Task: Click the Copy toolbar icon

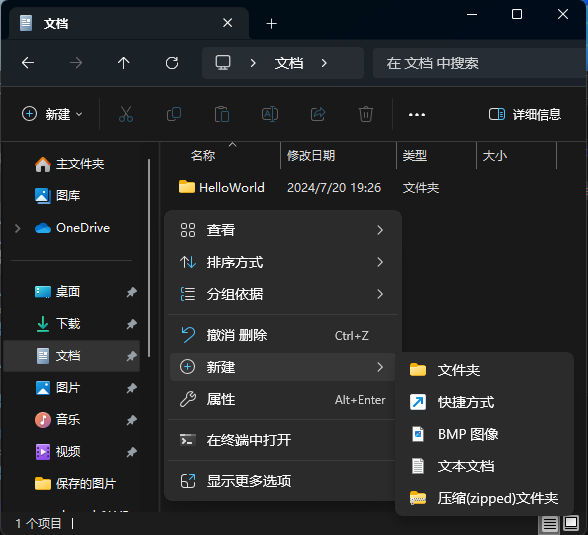Action: click(x=174, y=114)
